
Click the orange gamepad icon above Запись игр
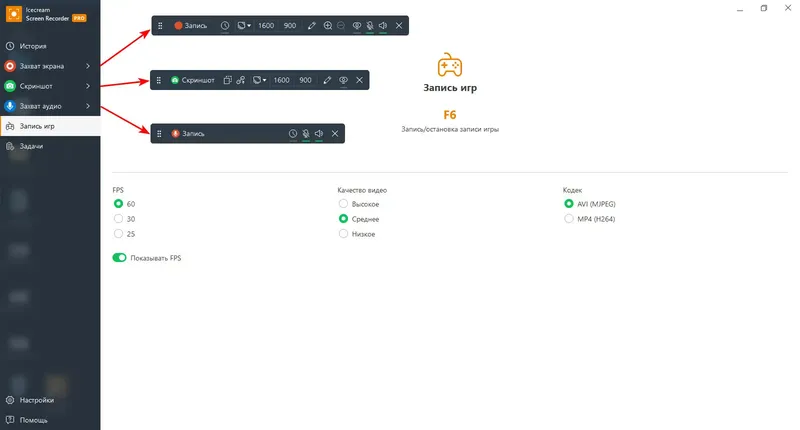point(449,65)
